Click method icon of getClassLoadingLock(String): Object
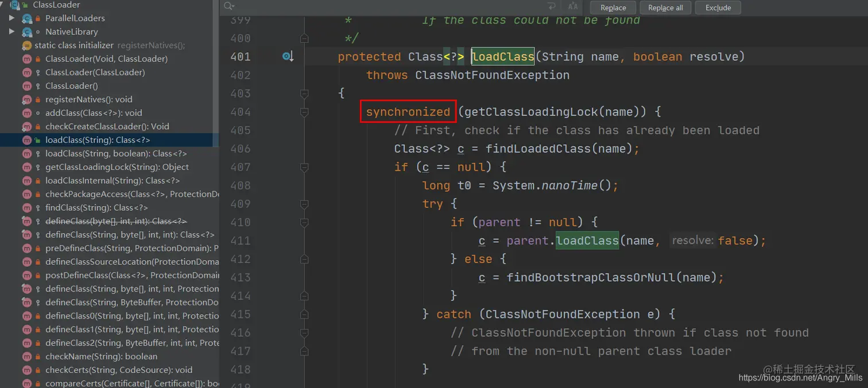The image size is (868, 388). pyautogui.click(x=26, y=167)
